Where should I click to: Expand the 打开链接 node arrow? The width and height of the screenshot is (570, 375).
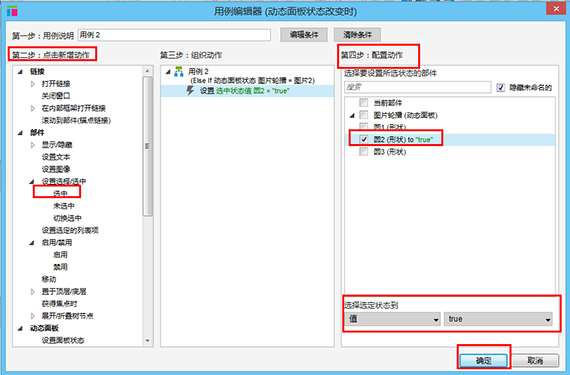(32, 84)
